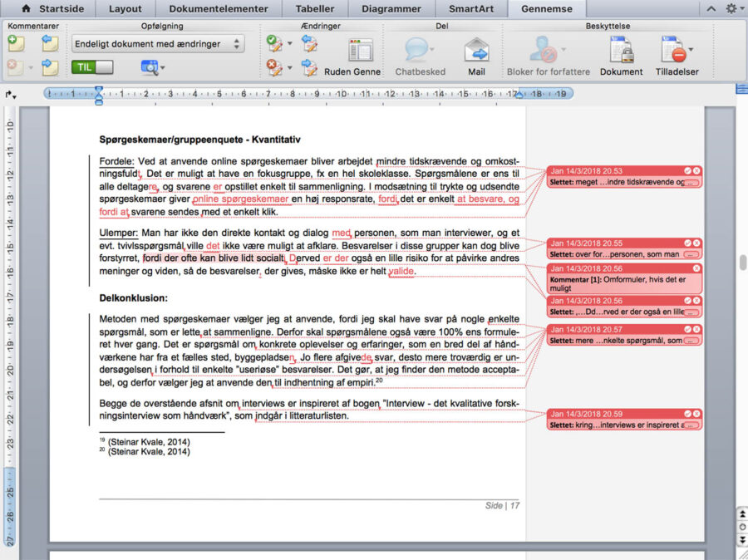Click the right indent marker on the ruler
The image size is (748, 560).
coord(520,95)
